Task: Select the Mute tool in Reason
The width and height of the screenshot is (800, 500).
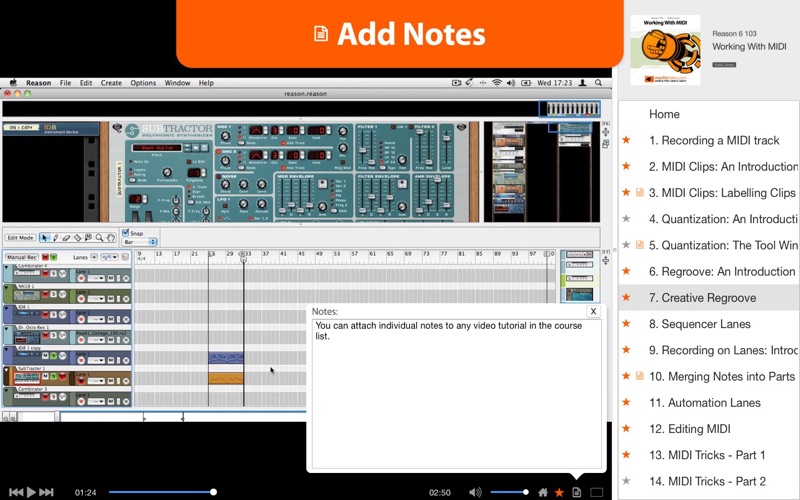Action: click(x=88, y=238)
